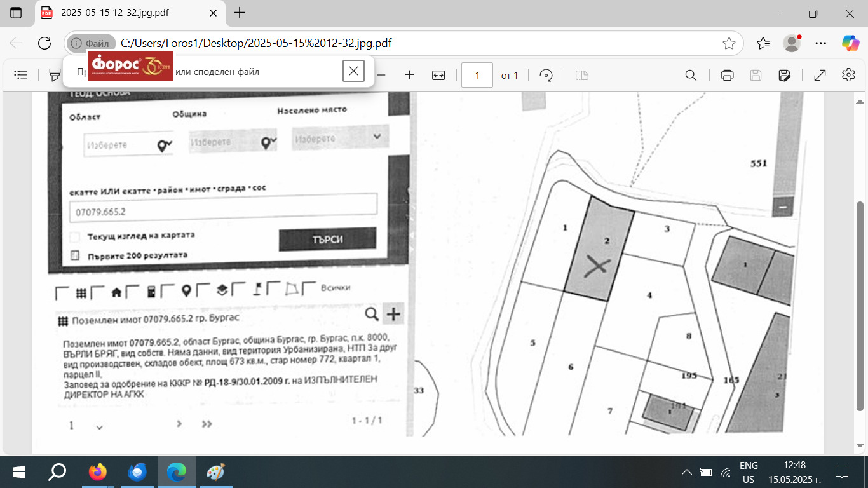
Task: Click the vertical scrollbar thumb
Action: pyautogui.click(x=860, y=305)
